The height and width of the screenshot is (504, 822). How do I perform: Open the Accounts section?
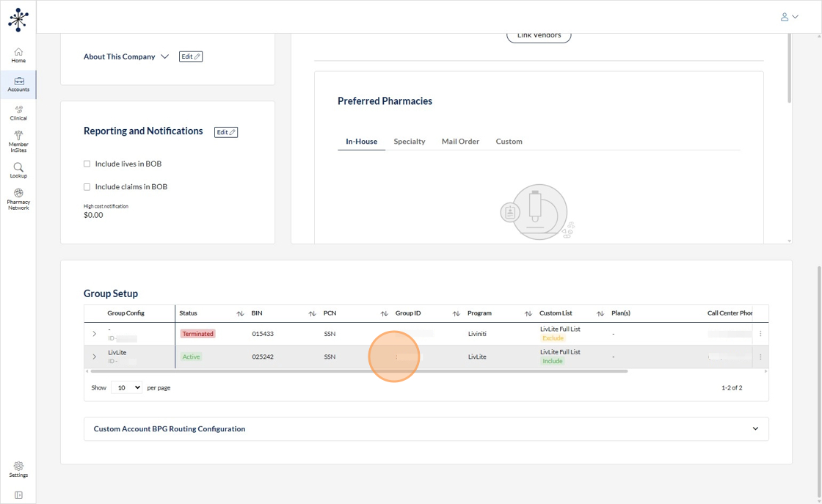click(x=18, y=84)
